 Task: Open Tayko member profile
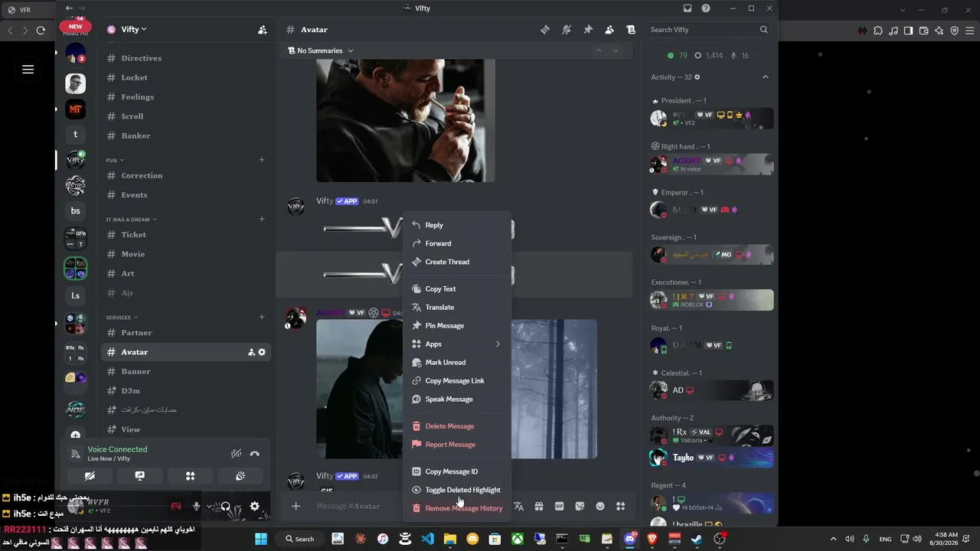[711, 458]
